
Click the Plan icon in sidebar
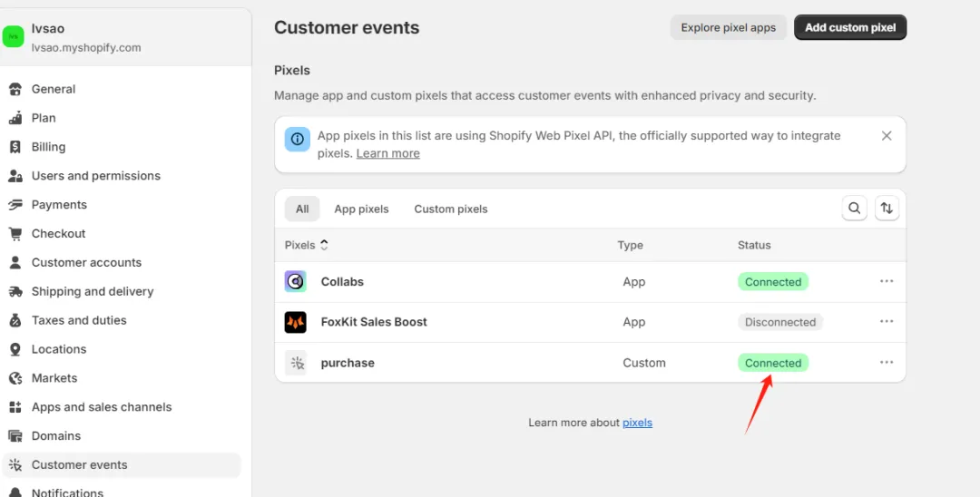pyautogui.click(x=15, y=118)
